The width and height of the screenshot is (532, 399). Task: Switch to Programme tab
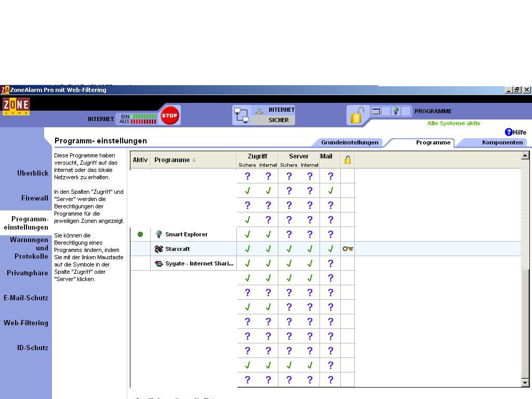[433, 142]
